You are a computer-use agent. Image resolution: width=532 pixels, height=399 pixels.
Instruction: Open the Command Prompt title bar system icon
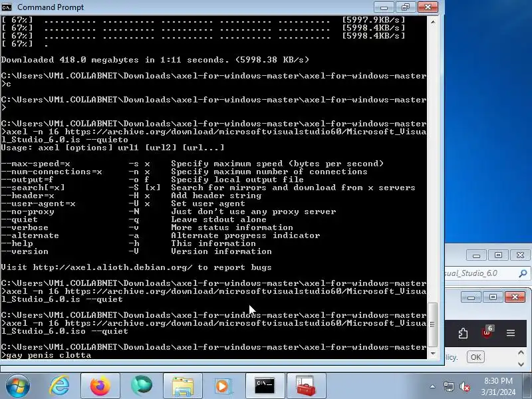point(7,7)
